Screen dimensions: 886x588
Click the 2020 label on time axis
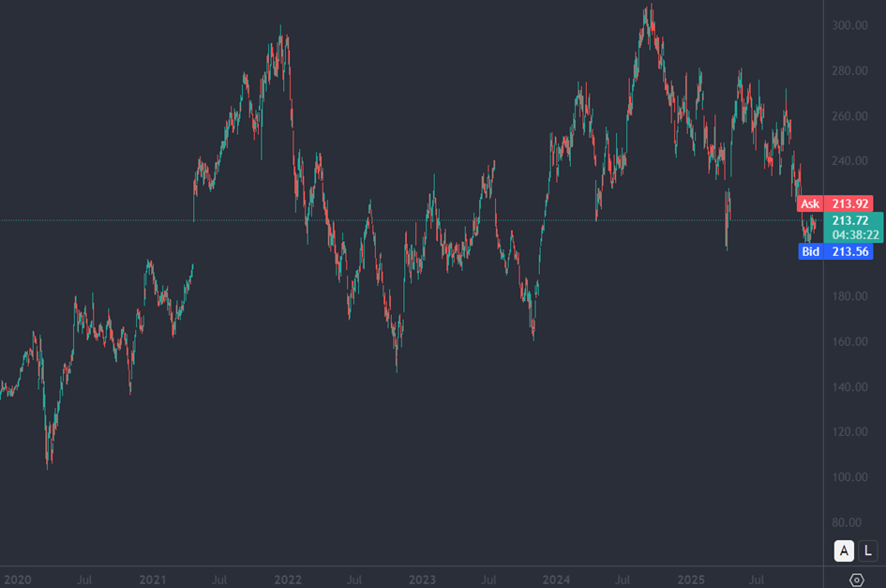point(18,580)
